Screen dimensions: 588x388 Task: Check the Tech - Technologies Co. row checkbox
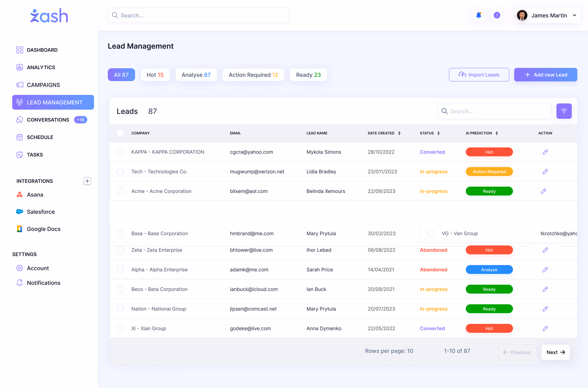coord(120,171)
